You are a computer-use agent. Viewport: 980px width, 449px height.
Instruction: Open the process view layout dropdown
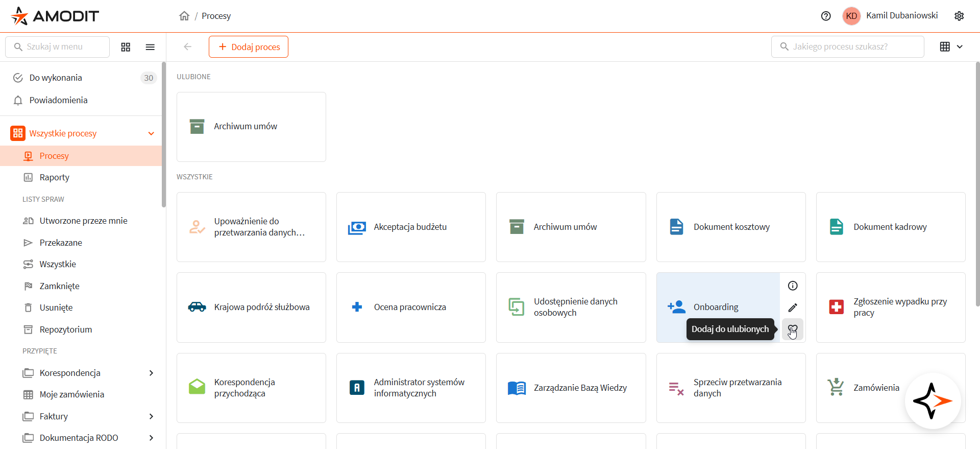click(951, 47)
